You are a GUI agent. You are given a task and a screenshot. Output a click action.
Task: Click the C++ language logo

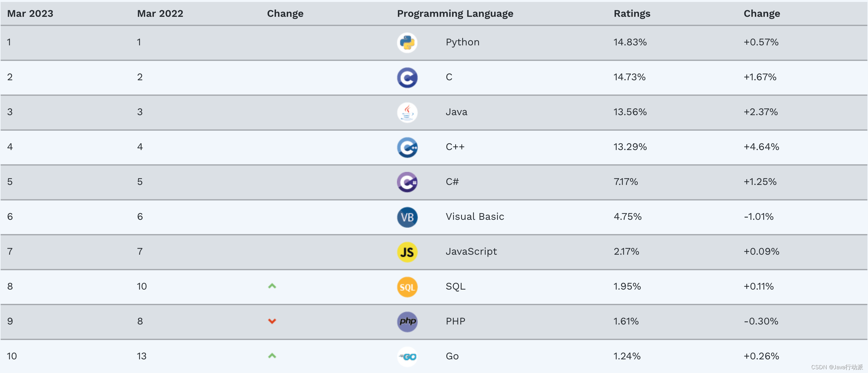pos(407,147)
